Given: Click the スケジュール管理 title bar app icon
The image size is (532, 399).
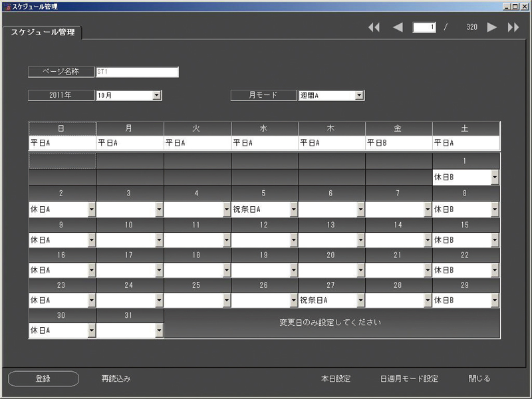Looking at the screenshot, I should click(7, 7).
